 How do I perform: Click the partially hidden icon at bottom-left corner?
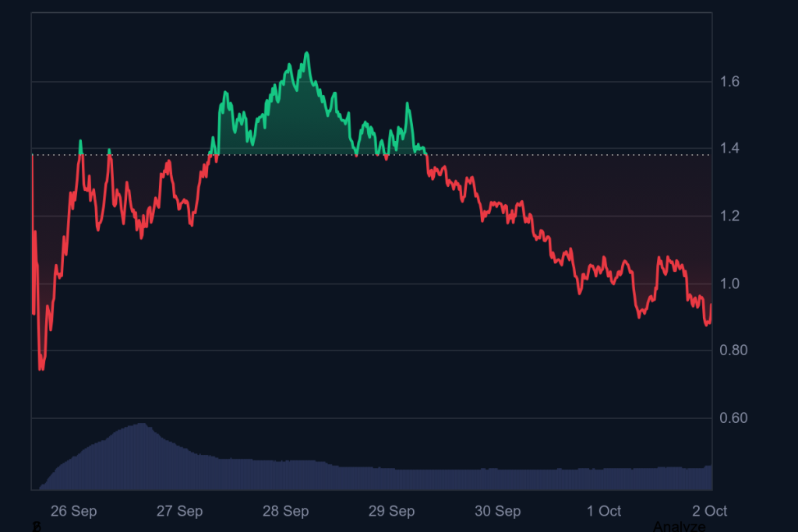36,527
